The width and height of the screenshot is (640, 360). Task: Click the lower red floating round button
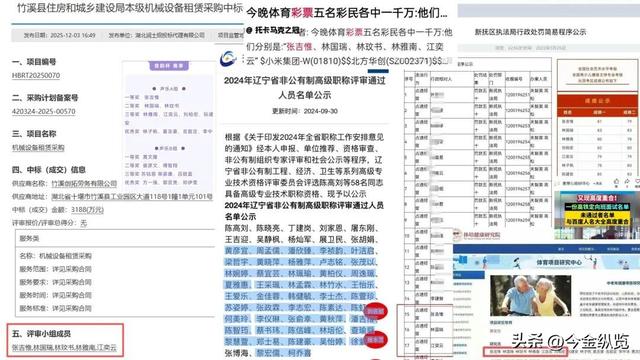pos(375,340)
